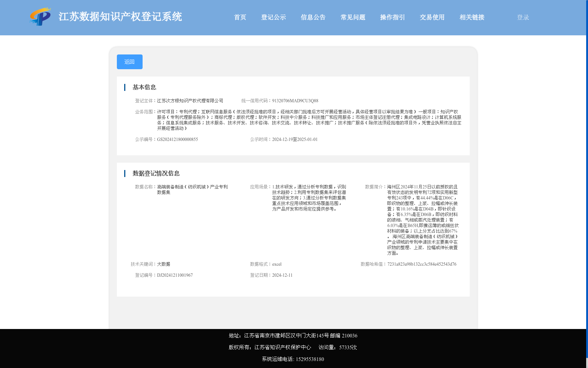Click publication number GS2024121800000855
The height and width of the screenshot is (368, 588).
point(178,139)
